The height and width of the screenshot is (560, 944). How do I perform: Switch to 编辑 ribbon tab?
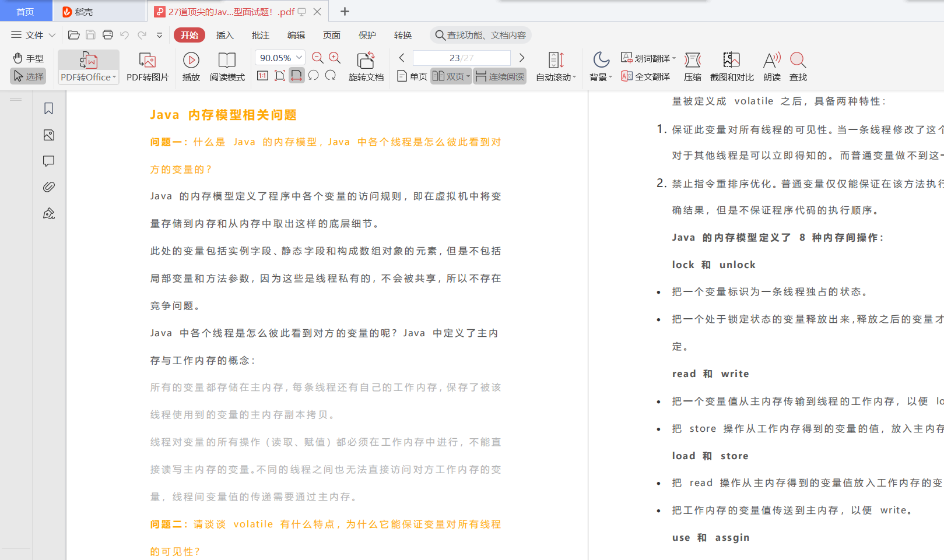[296, 35]
